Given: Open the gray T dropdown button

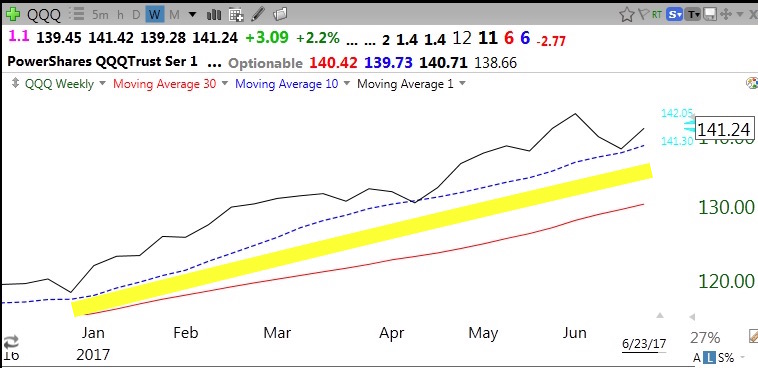Looking at the screenshot, I should (693, 15).
